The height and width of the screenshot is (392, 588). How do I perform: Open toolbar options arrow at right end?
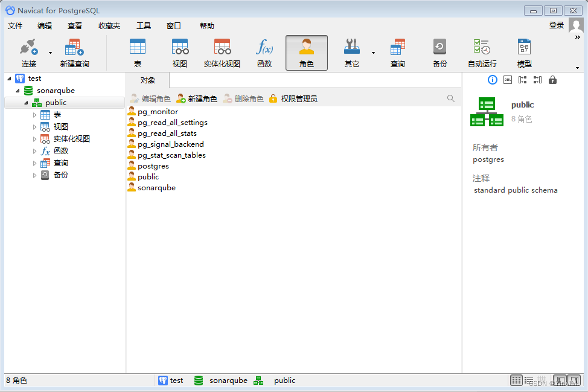(578, 68)
